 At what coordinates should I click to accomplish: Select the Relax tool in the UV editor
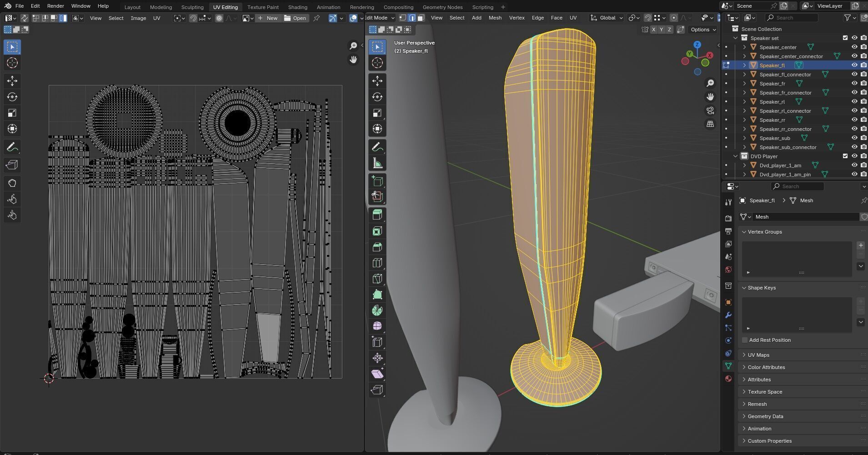12,199
